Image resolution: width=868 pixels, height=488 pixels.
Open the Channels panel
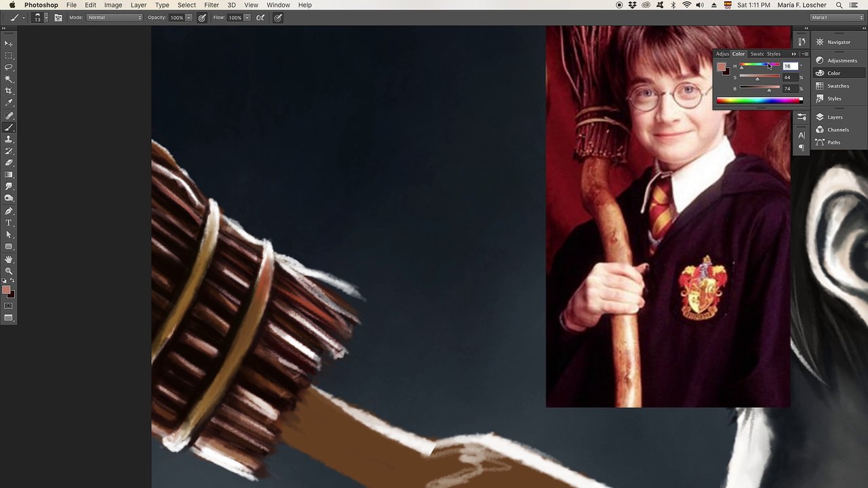coord(839,129)
